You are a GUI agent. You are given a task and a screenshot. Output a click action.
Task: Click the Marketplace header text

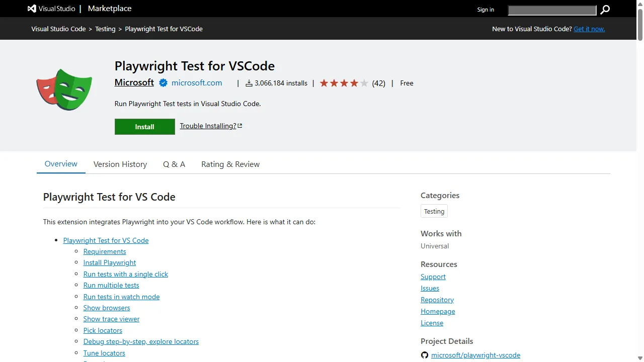(110, 9)
